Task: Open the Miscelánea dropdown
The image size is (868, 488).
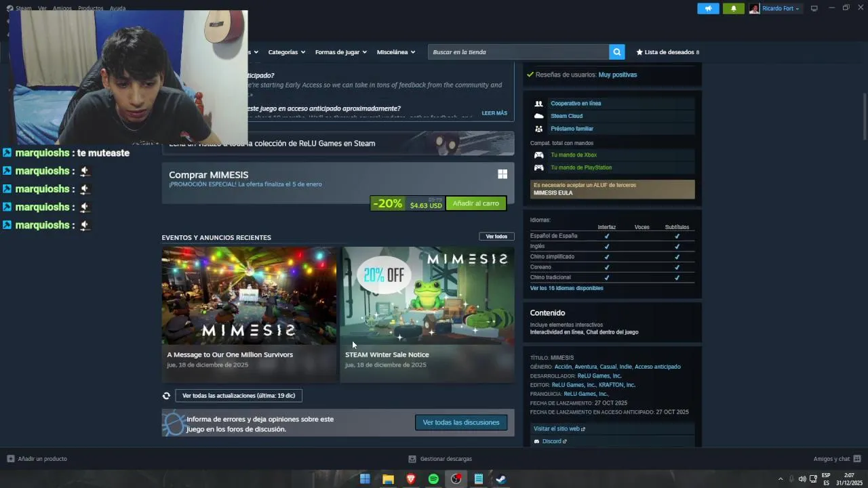Action: (396, 52)
